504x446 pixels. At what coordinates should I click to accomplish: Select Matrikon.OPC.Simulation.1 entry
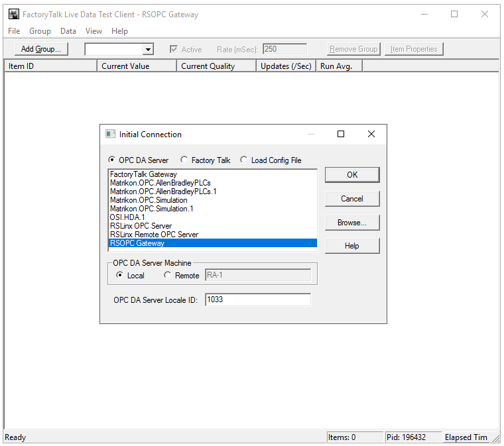213,209
